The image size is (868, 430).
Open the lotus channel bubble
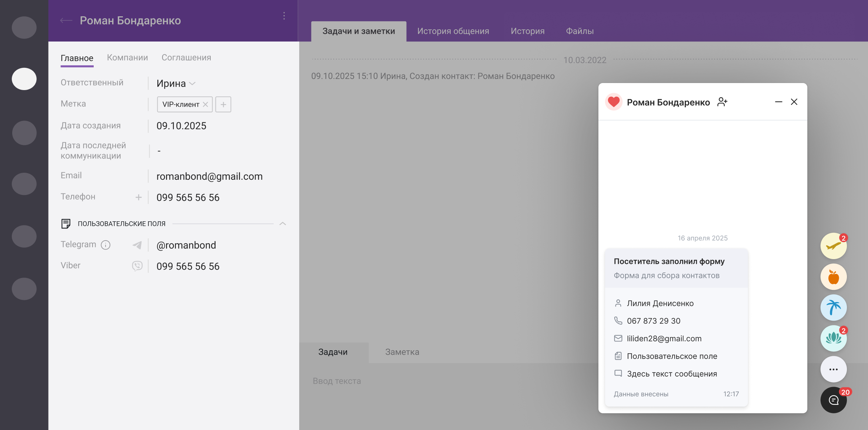point(833,338)
